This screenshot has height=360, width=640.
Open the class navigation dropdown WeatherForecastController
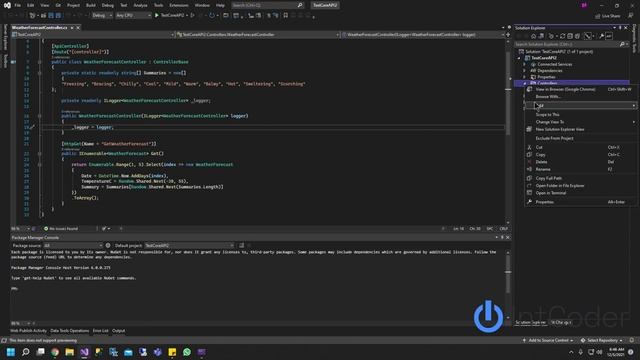point(258,35)
